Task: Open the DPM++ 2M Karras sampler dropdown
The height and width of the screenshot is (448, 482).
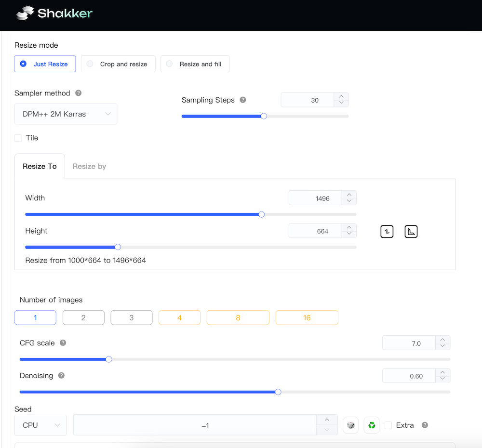Action: (x=66, y=114)
